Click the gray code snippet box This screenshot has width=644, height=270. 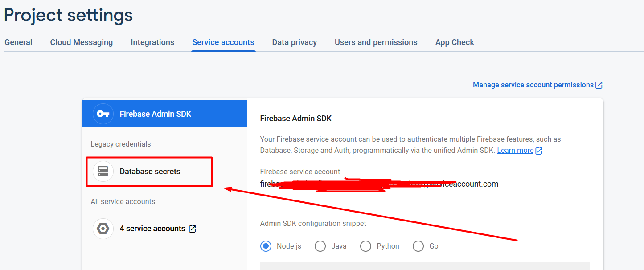[425, 266]
